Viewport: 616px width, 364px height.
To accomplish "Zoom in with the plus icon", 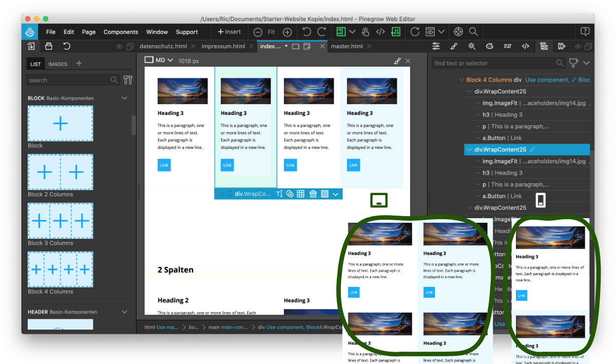I will [287, 32].
